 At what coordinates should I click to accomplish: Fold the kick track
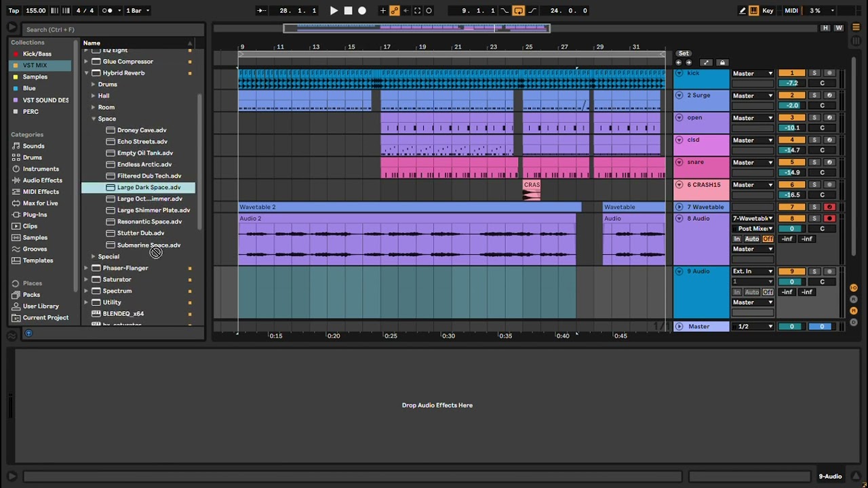click(x=679, y=73)
